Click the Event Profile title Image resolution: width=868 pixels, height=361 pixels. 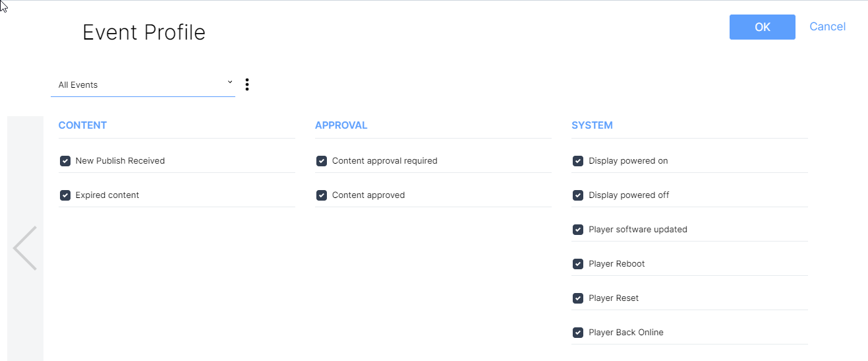tap(144, 32)
